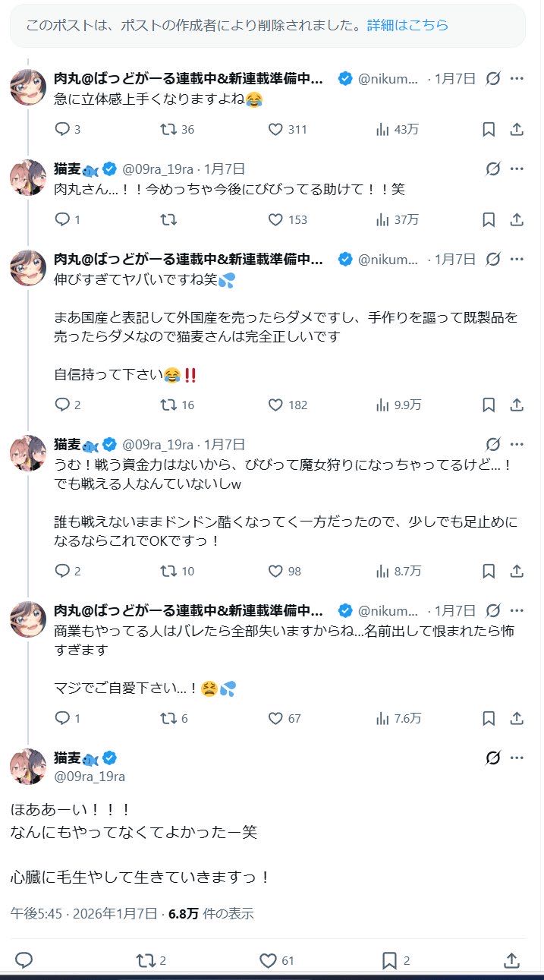Like the 商業もやってる人 post with 67 likes
This screenshot has width=544, height=980.
[276, 717]
